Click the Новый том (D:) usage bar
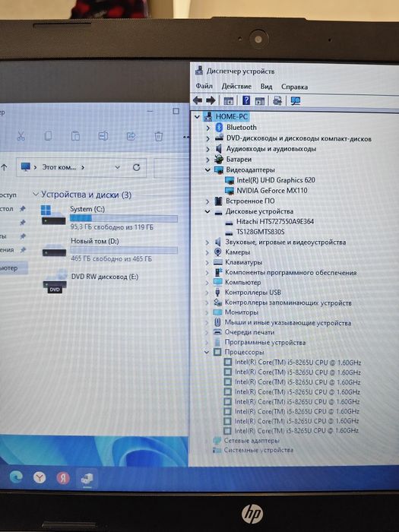 coord(124,250)
